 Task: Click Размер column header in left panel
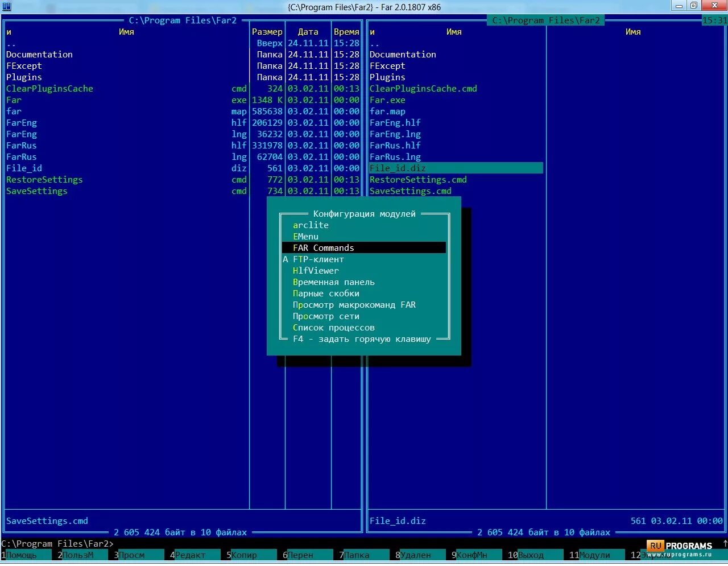tap(267, 32)
